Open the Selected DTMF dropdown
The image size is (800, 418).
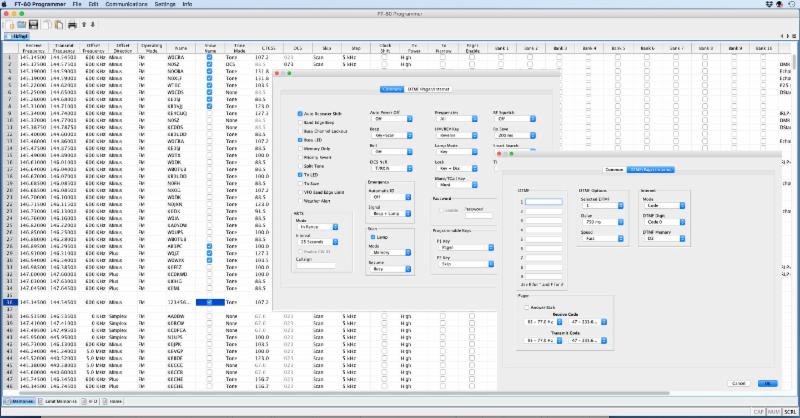pos(602,205)
